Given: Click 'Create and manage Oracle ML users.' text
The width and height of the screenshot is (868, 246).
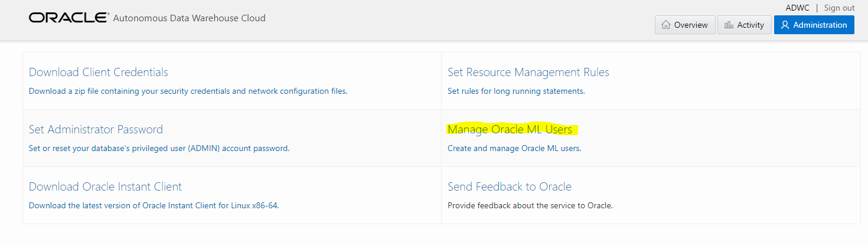Looking at the screenshot, I should [514, 149].
